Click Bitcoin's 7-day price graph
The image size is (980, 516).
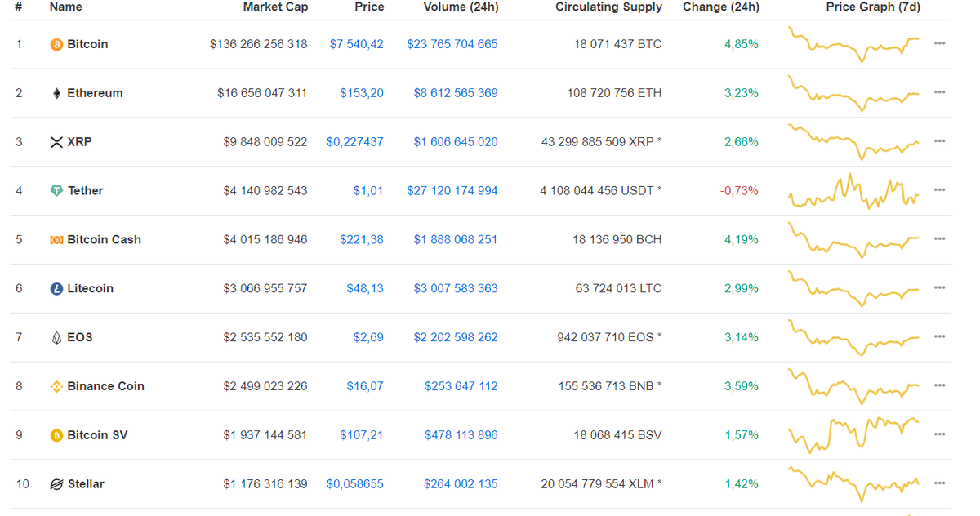coord(853,44)
